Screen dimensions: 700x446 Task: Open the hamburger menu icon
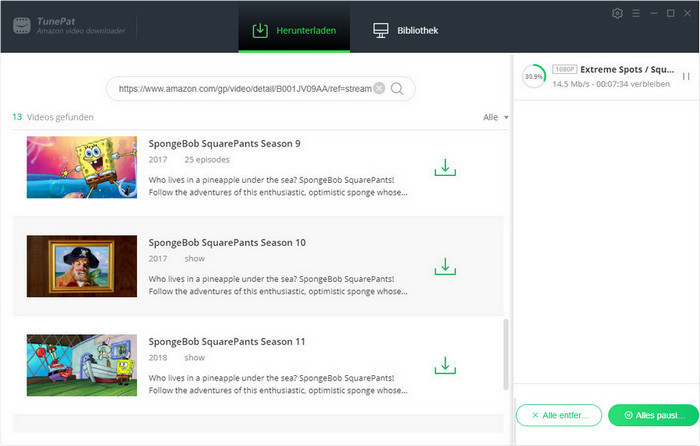(x=636, y=13)
